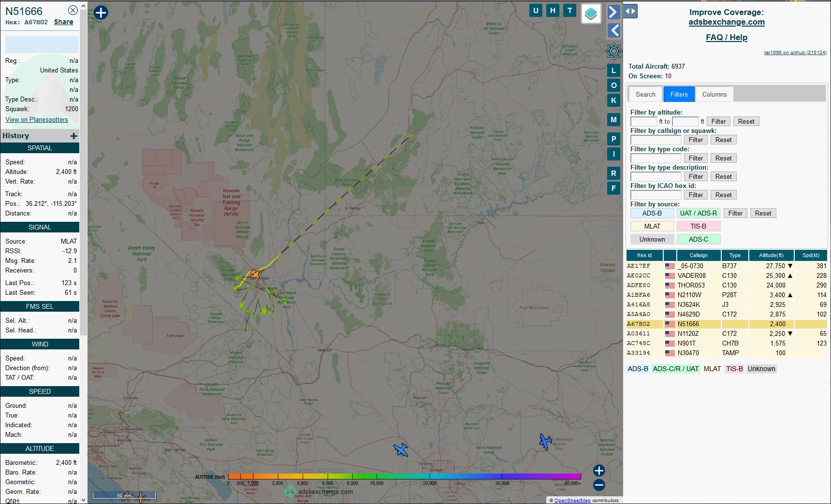This screenshot has height=504, width=831.
Task: Switch to the Filters tab
Action: tap(679, 94)
